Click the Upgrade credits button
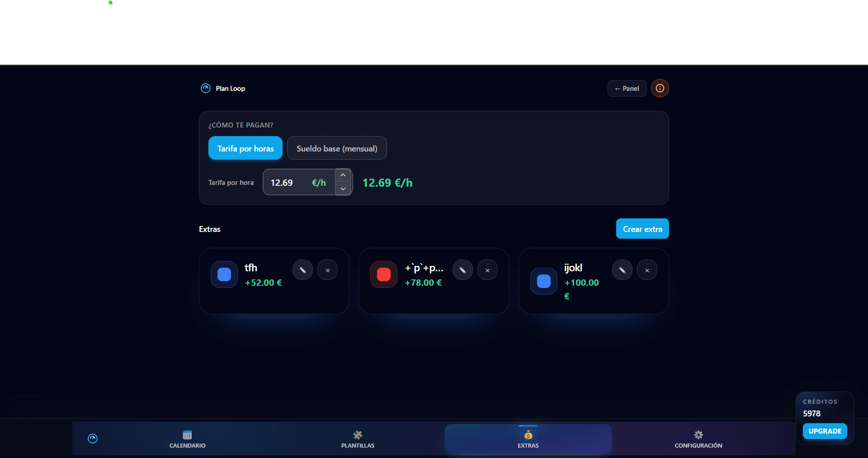 pos(825,431)
